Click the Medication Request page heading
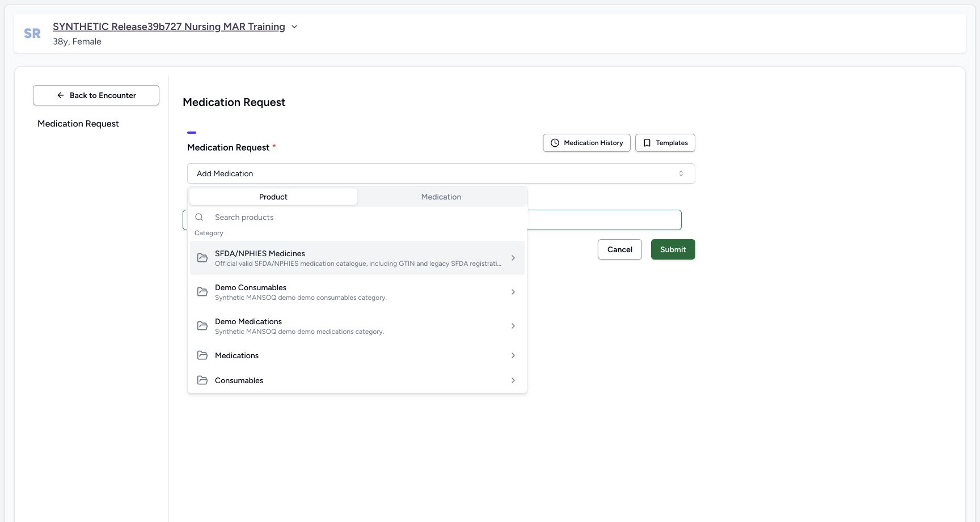Image resolution: width=980 pixels, height=522 pixels. coord(234,102)
